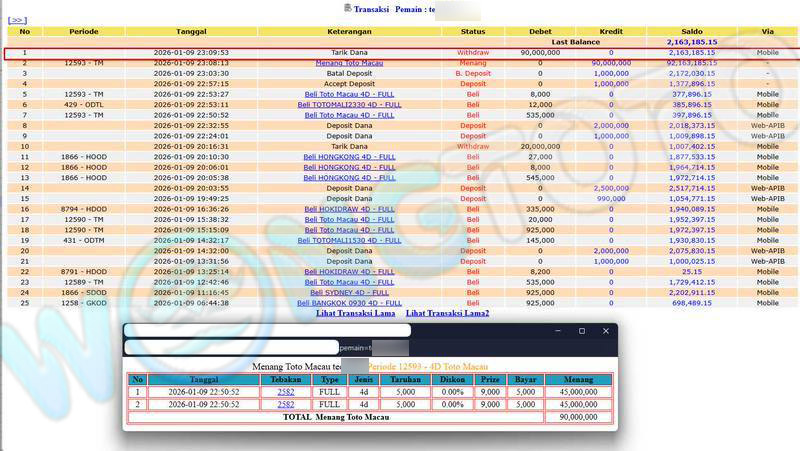Click the Transaksi page icon in the title
The height and width of the screenshot is (451, 800).
347,8
